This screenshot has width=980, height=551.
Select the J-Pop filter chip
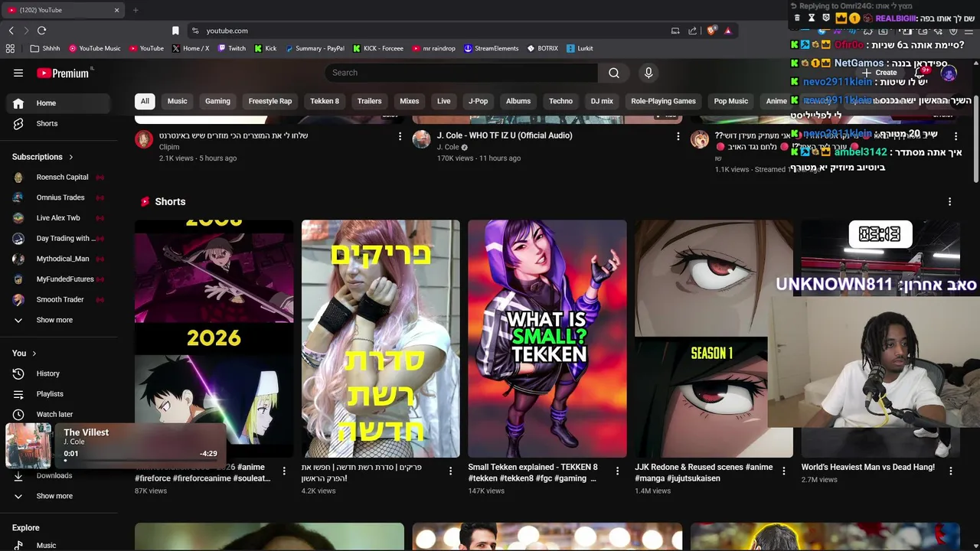point(478,101)
